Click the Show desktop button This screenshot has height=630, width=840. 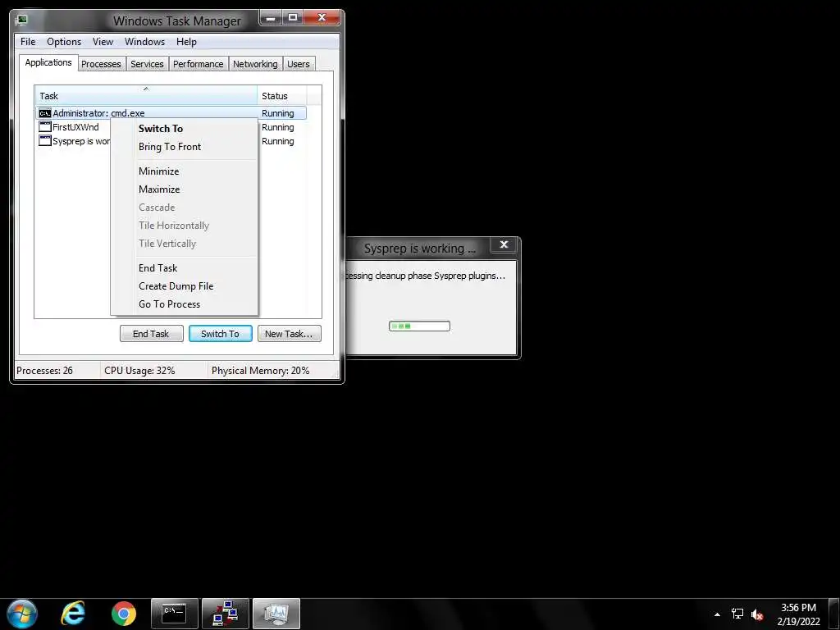click(834, 614)
